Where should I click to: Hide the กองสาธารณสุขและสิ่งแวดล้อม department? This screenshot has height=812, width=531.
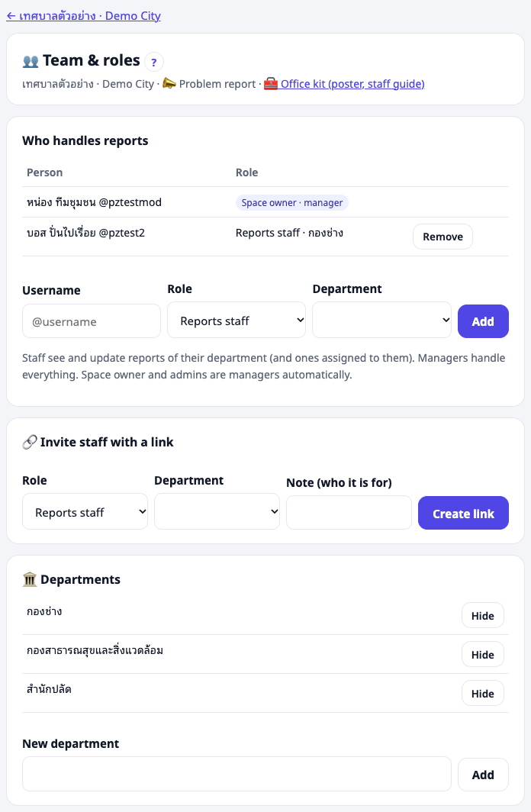click(482, 654)
